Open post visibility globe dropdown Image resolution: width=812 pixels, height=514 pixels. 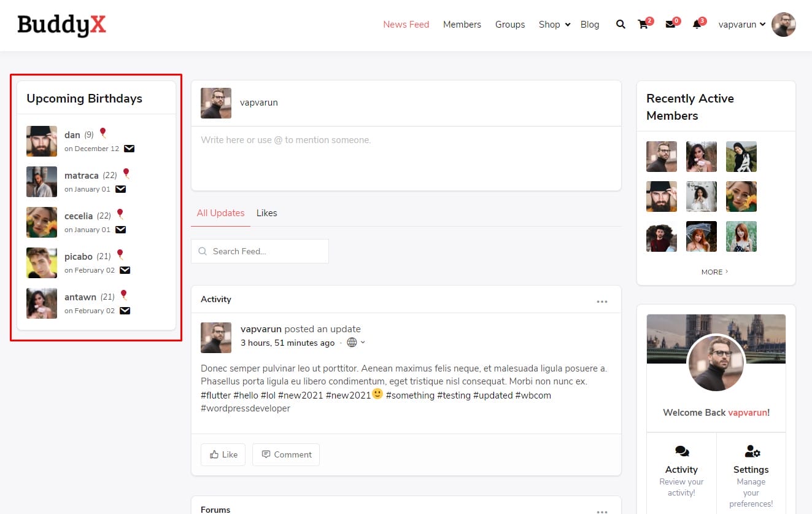tap(355, 343)
